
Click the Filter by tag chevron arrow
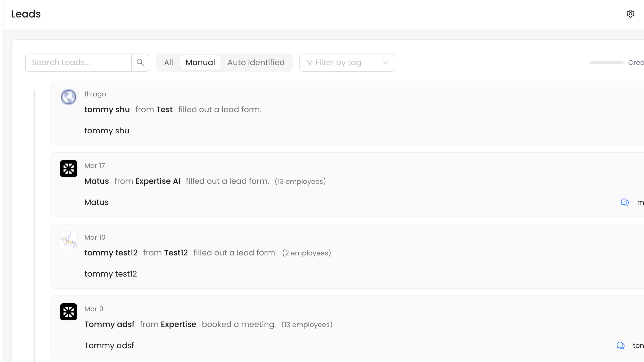[x=385, y=62]
